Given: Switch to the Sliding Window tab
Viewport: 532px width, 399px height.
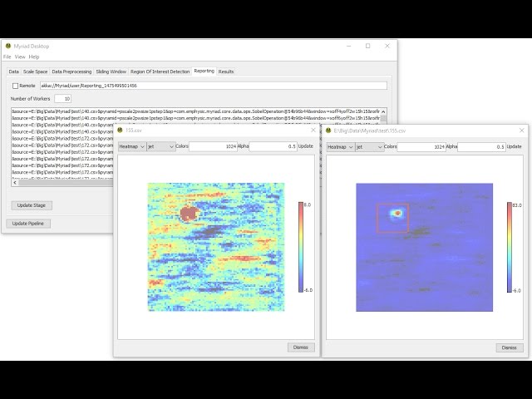Looking at the screenshot, I should 111,71.
